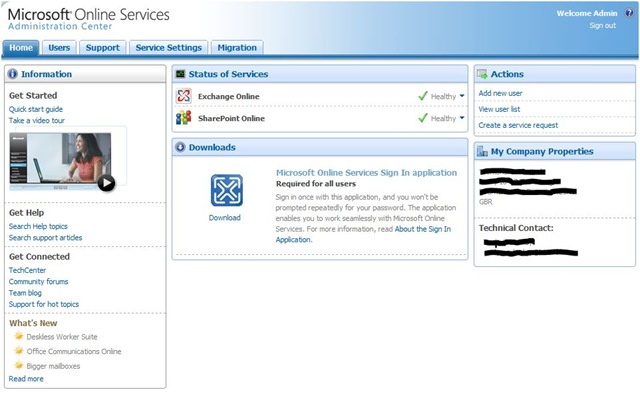Open the Quick start guide link
Image resolution: width=640 pixels, height=398 pixels.
pos(36,109)
